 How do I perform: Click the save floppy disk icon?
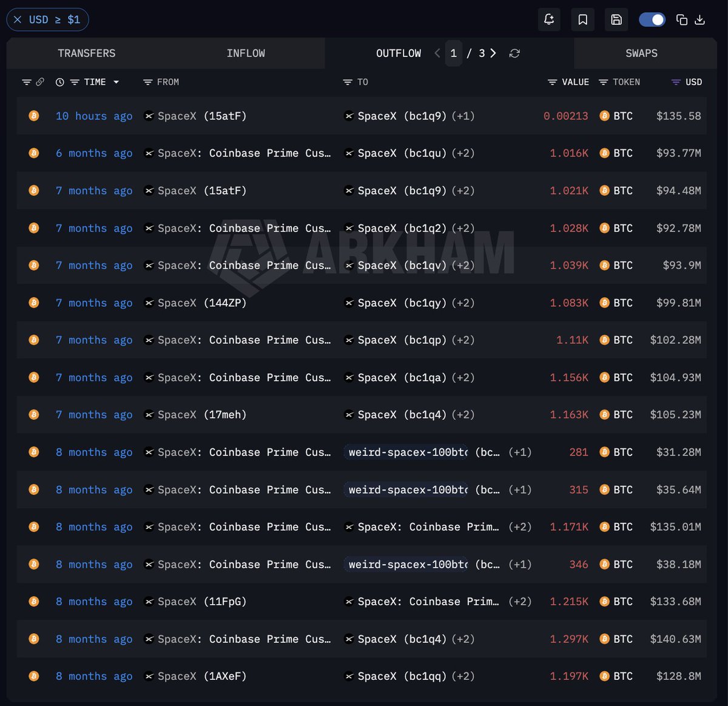616,19
